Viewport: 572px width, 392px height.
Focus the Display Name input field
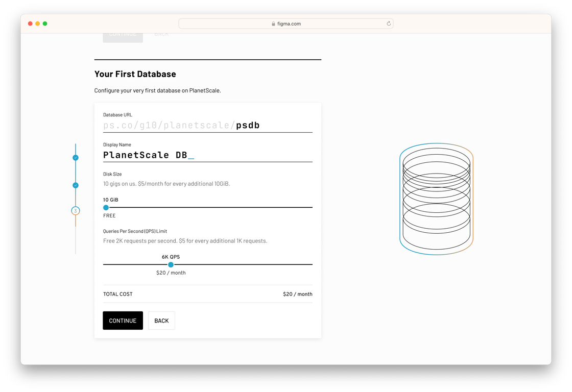point(207,155)
